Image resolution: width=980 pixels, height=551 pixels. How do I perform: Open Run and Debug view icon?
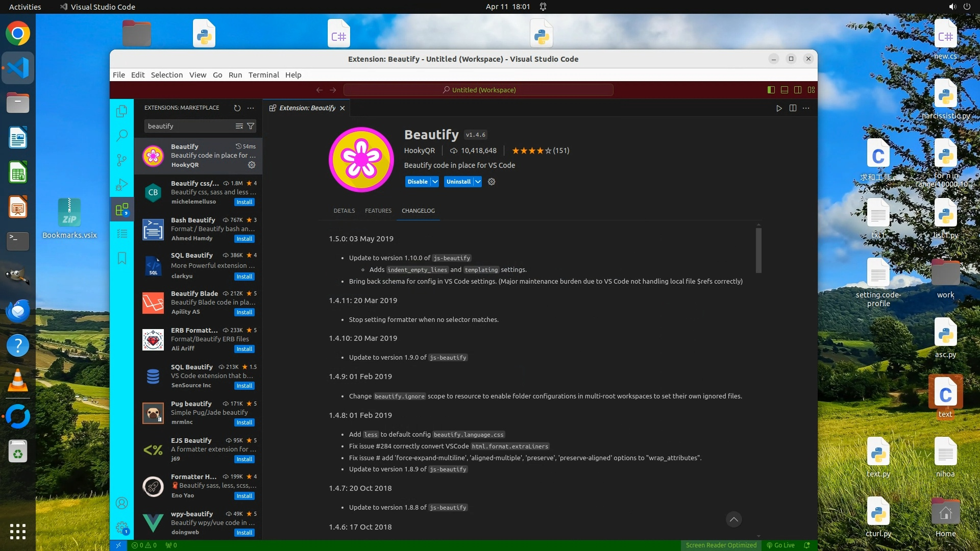[121, 185]
